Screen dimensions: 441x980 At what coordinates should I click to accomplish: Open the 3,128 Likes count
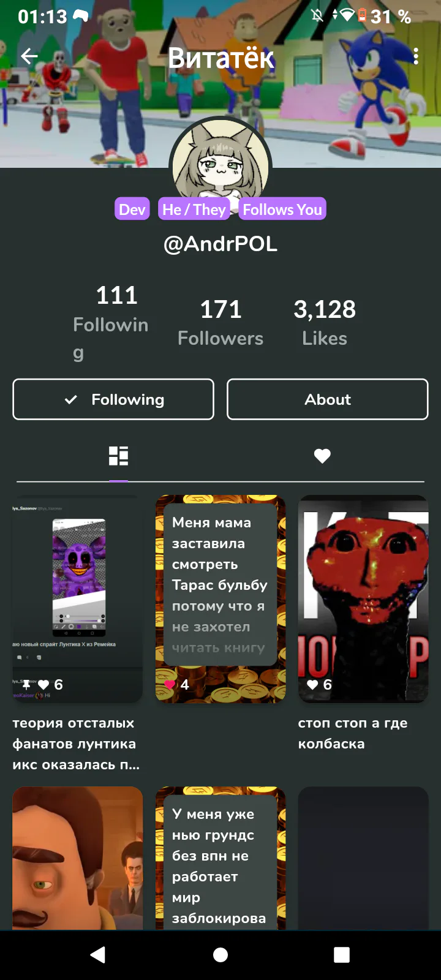pos(325,323)
